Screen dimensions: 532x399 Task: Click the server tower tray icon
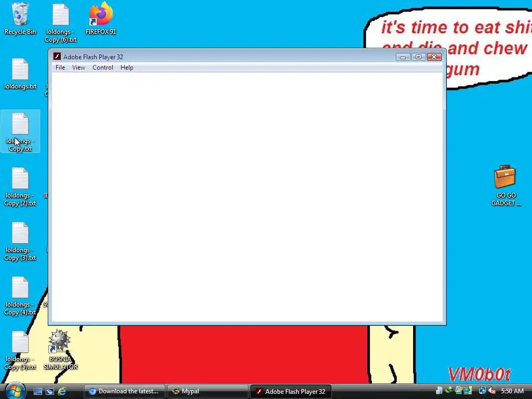[x=439, y=391]
